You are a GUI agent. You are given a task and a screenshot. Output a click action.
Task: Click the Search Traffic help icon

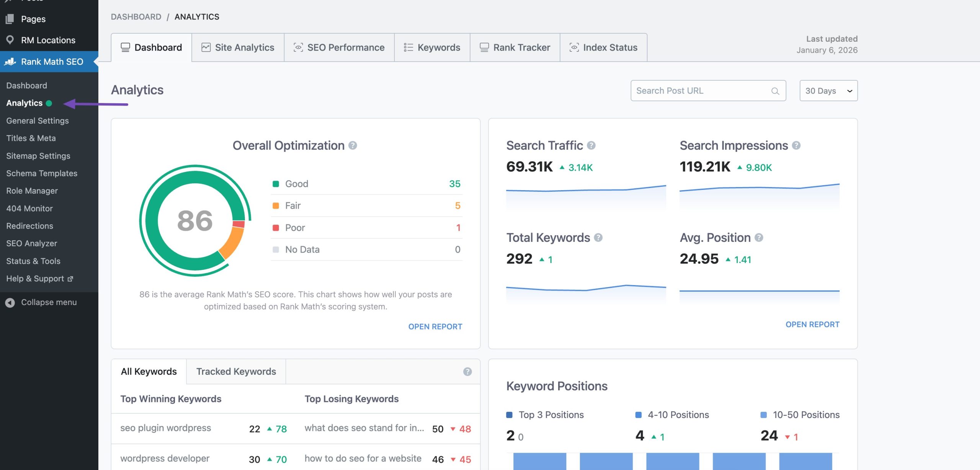click(x=591, y=145)
